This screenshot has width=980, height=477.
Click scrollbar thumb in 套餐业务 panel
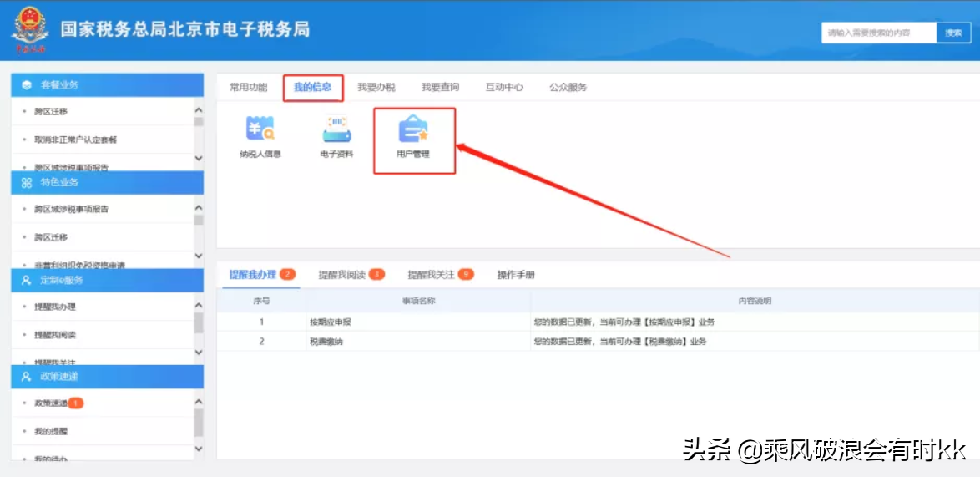pyautogui.click(x=199, y=121)
